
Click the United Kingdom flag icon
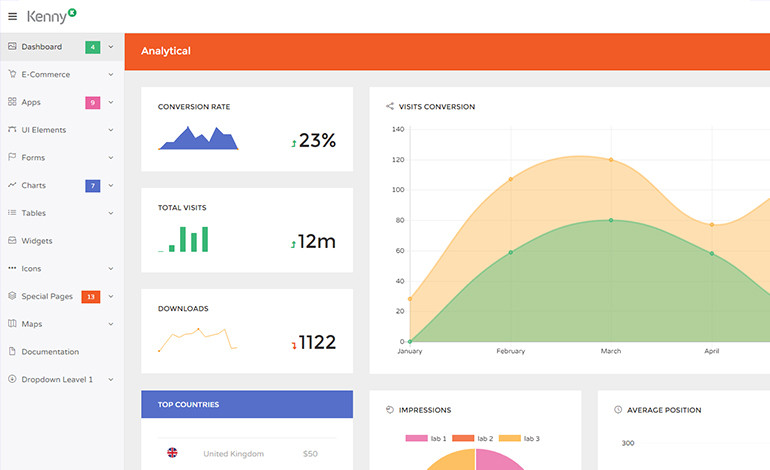tap(173, 453)
